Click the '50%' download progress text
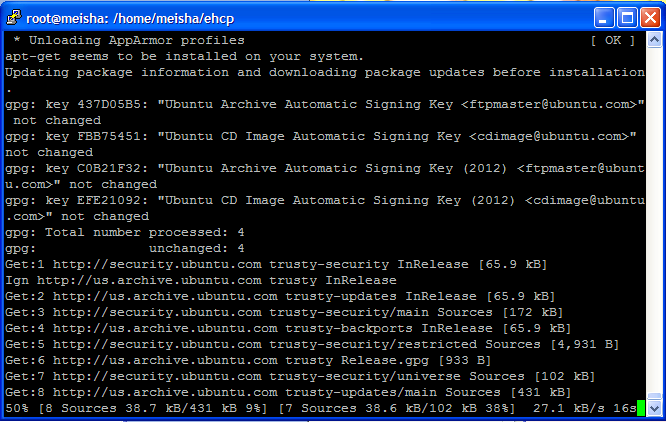Viewport: 666px width, 422px height. [17, 408]
